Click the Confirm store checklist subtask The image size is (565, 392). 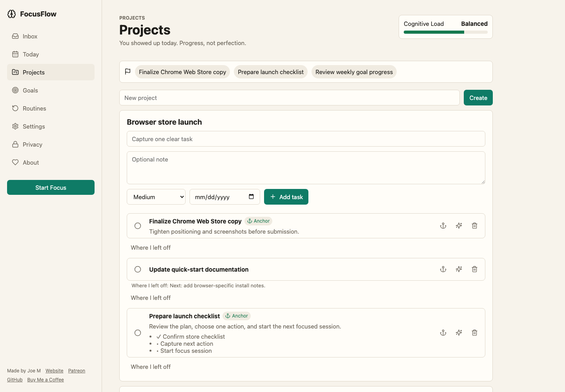(191, 337)
